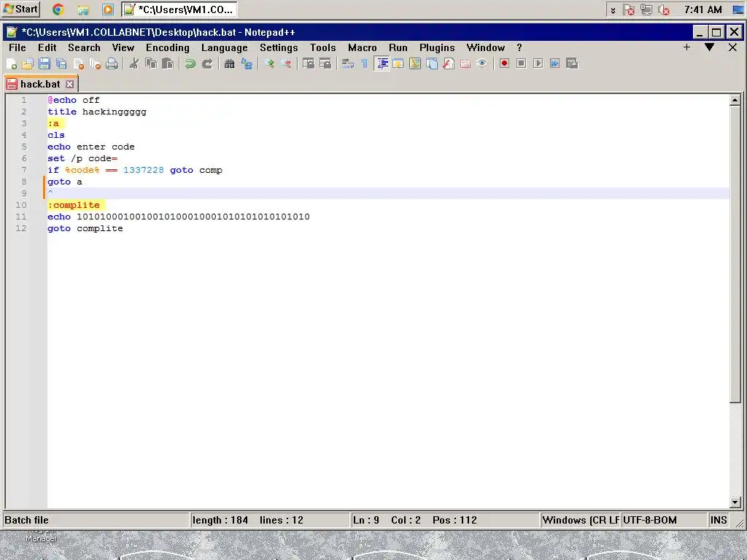Open the Window menu
The height and width of the screenshot is (560, 747).
tap(485, 47)
